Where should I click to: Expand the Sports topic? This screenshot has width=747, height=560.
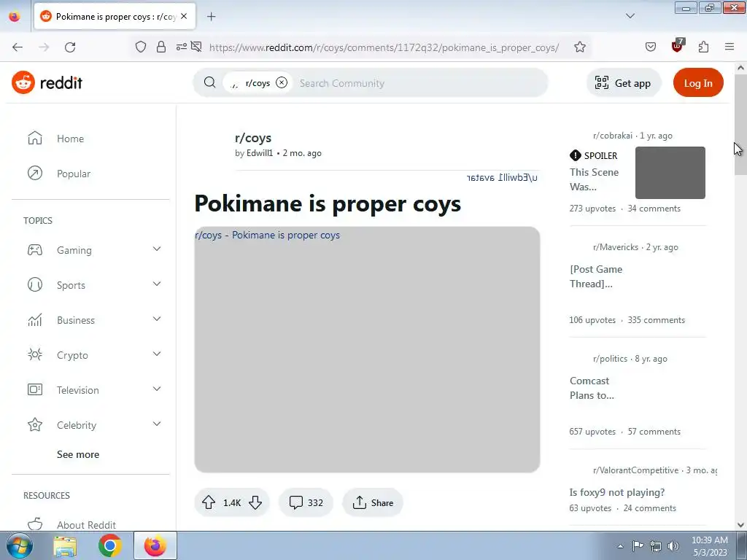tap(157, 284)
